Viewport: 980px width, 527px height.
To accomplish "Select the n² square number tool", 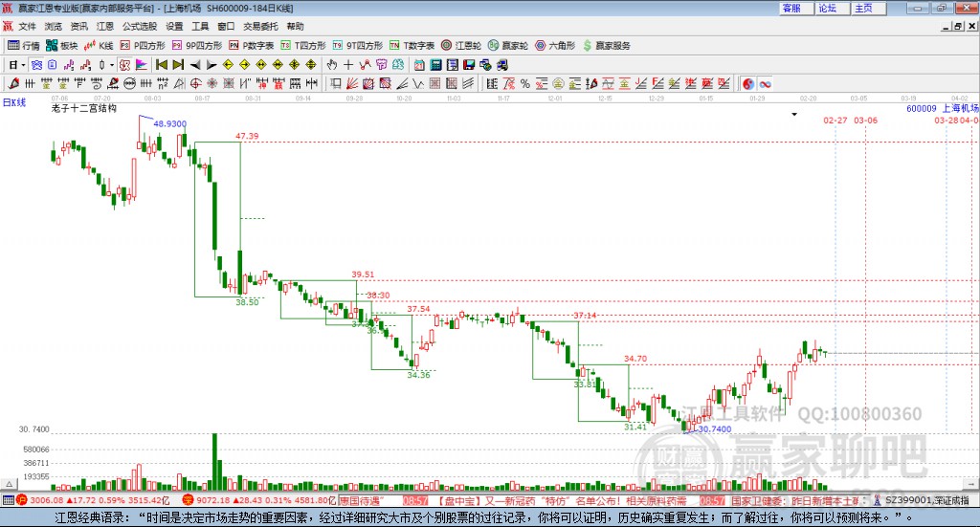I will click(163, 83).
